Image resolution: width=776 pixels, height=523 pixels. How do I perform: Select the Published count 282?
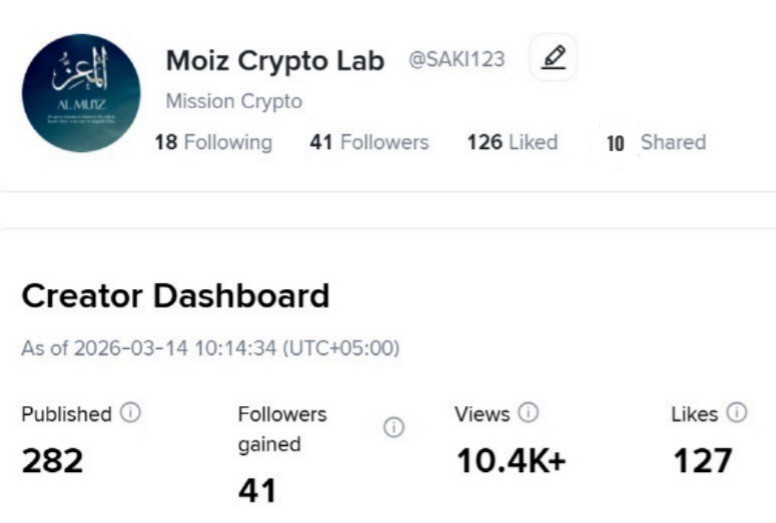52,461
